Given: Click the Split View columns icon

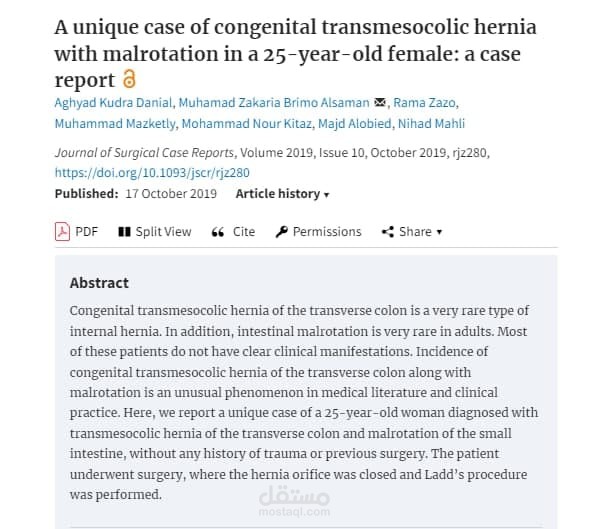Looking at the screenshot, I should [x=124, y=232].
